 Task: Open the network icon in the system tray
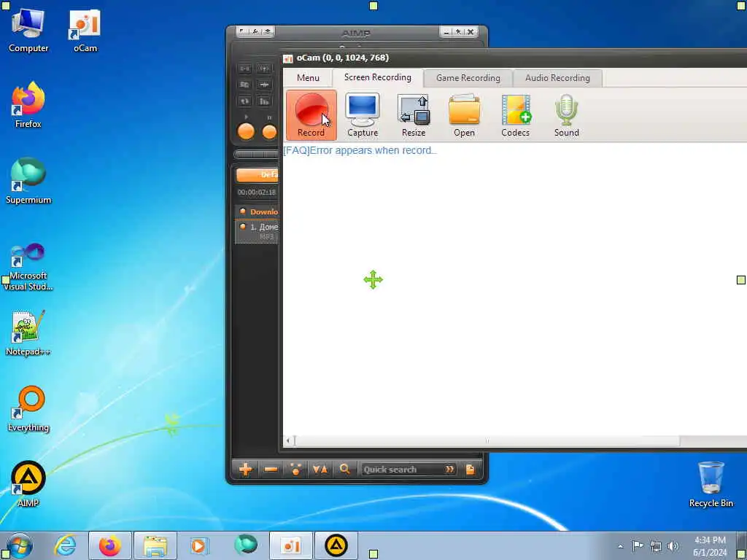(656, 546)
